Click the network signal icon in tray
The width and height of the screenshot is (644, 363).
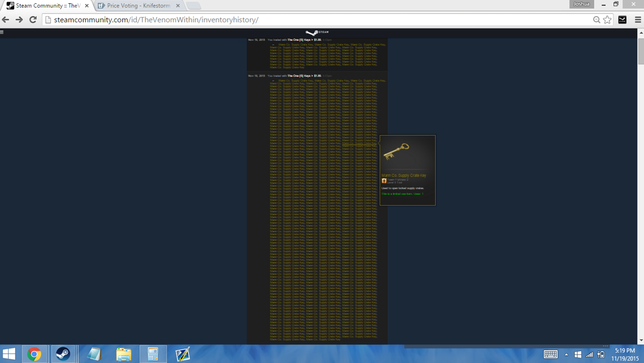click(x=590, y=354)
